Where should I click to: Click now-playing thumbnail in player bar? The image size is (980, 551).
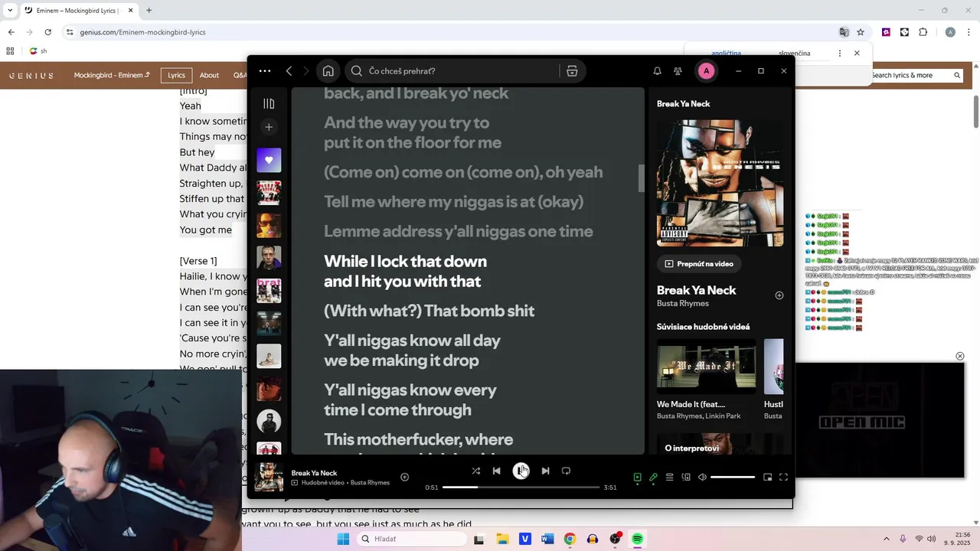(x=269, y=478)
